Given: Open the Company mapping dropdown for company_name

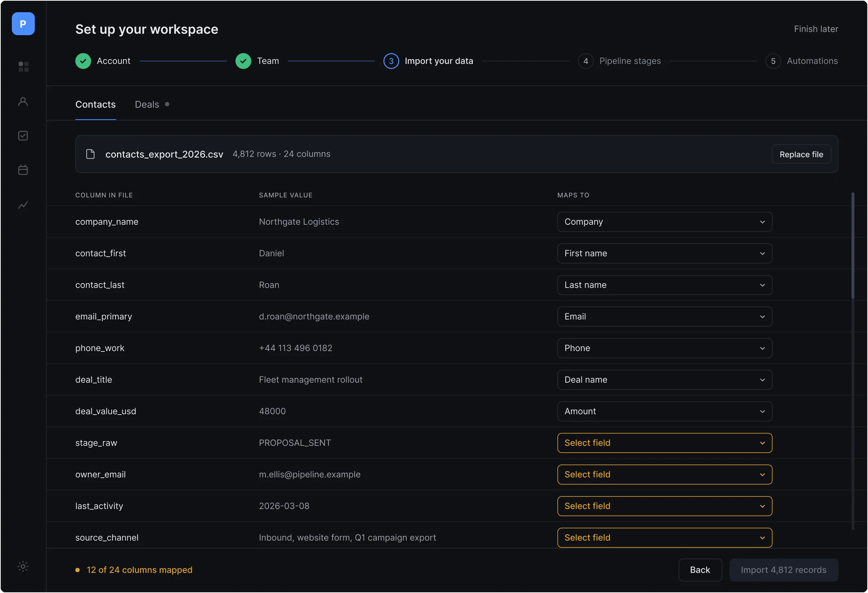Looking at the screenshot, I should pos(665,222).
